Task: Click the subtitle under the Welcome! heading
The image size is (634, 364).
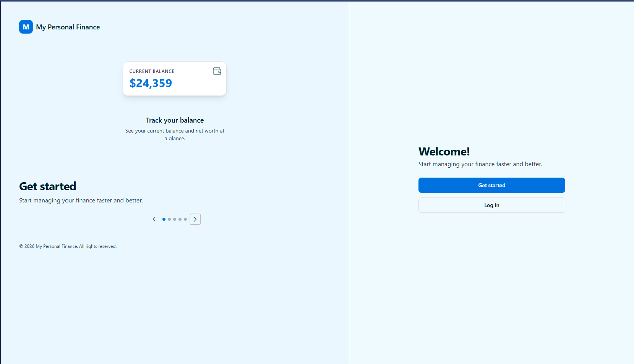Action: tap(480, 164)
